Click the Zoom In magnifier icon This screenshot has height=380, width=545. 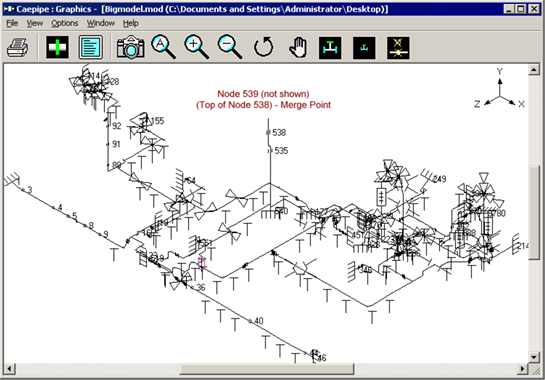(196, 47)
